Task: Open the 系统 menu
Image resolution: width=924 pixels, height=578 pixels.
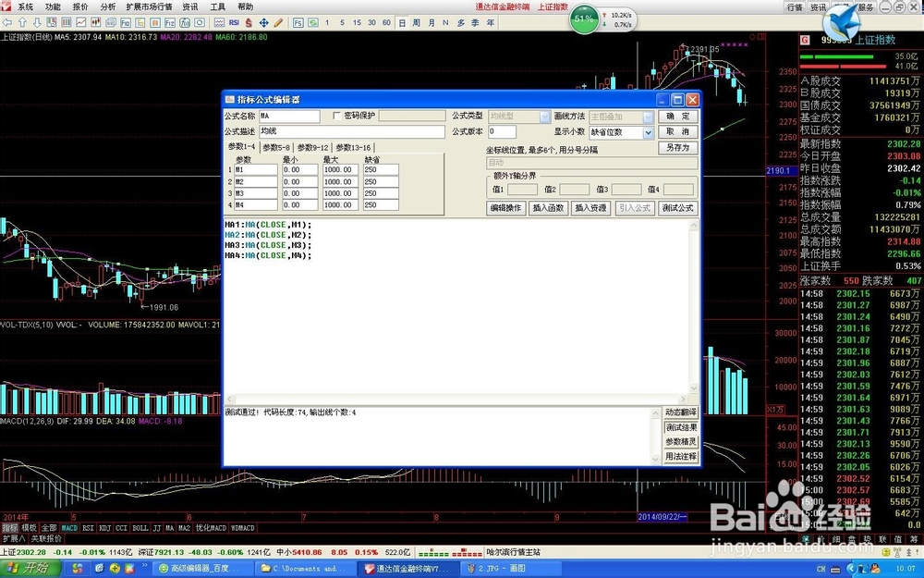Action: pyautogui.click(x=25, y=7)
